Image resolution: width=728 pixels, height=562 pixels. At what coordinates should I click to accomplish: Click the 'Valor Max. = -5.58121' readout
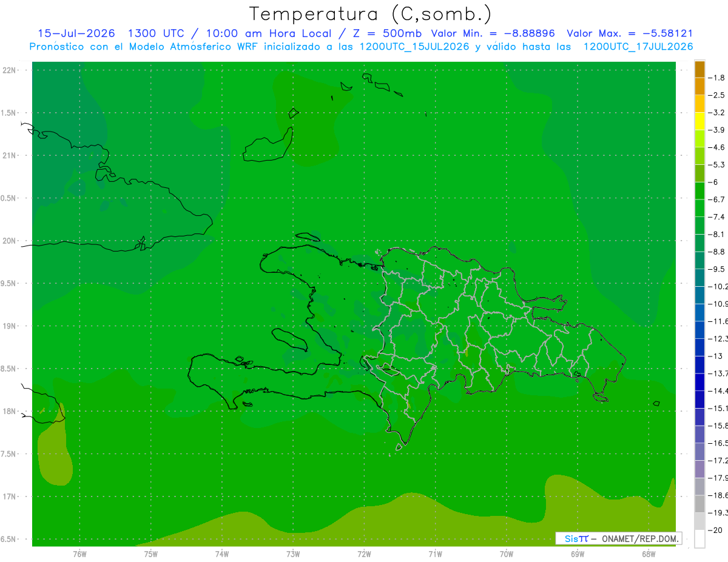[x=630, y=33]
